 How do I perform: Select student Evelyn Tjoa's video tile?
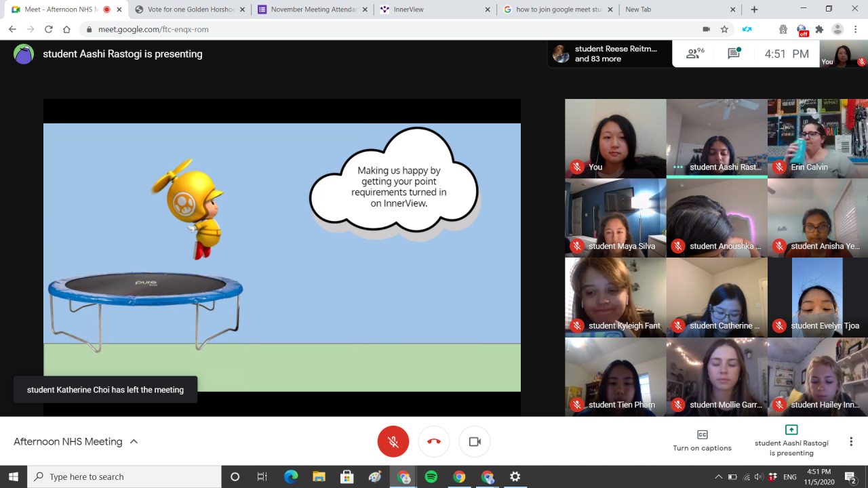tap(818, 298)
